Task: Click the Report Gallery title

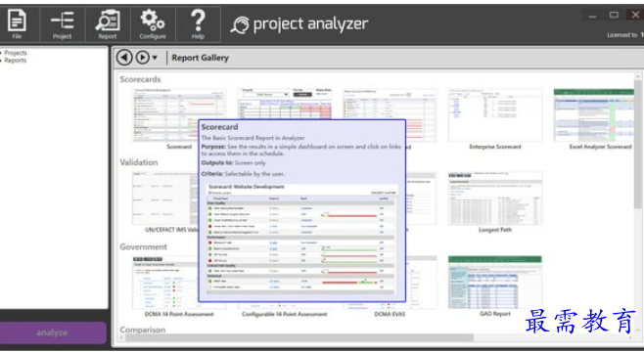Action: 200,58
